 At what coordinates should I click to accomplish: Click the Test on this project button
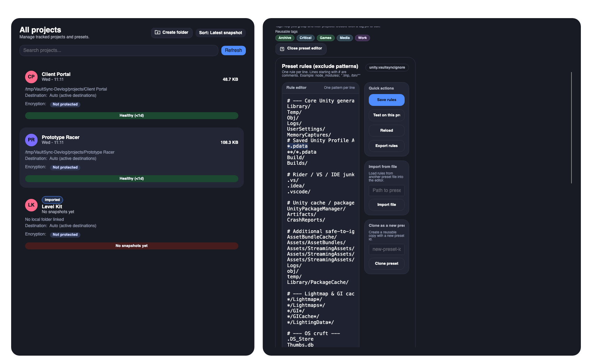click(387, 115)
